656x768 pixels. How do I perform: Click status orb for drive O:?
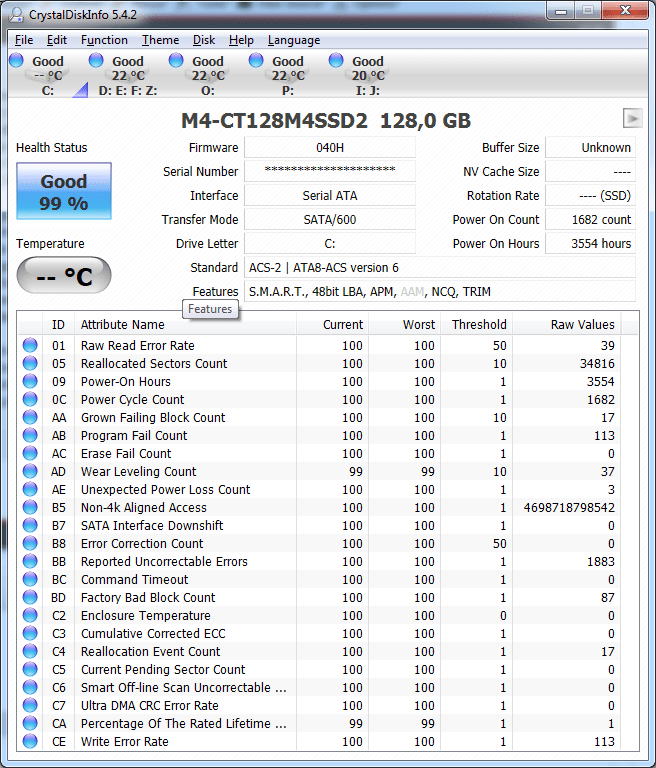coord(176,60)
